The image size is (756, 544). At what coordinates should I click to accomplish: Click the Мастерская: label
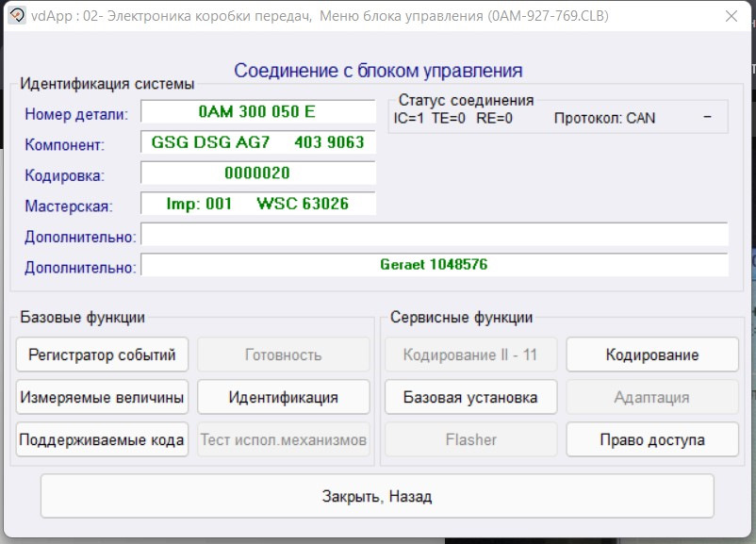pyautogui.click(x=69, y=206)
